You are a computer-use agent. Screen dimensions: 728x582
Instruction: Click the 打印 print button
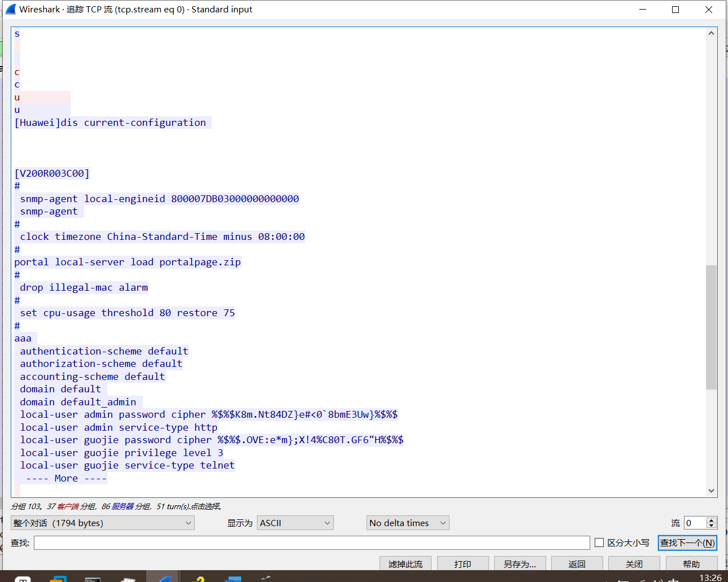coord(463,563)
